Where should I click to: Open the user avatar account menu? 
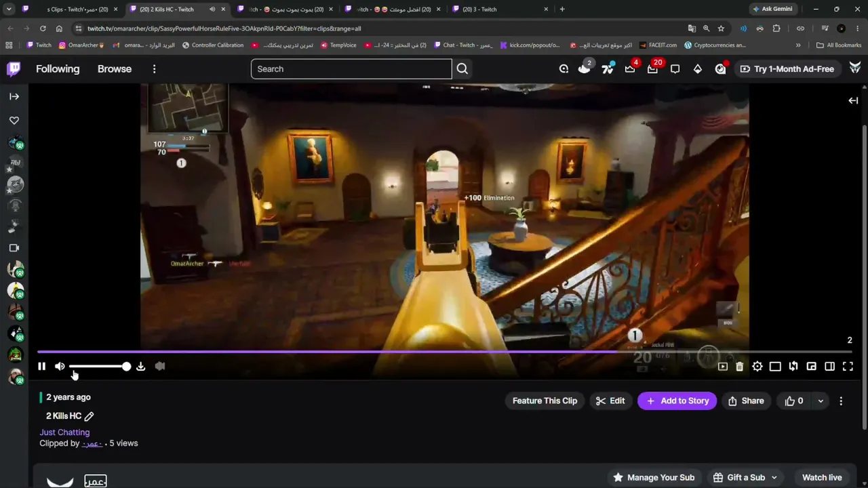click(x=855, y=68)
